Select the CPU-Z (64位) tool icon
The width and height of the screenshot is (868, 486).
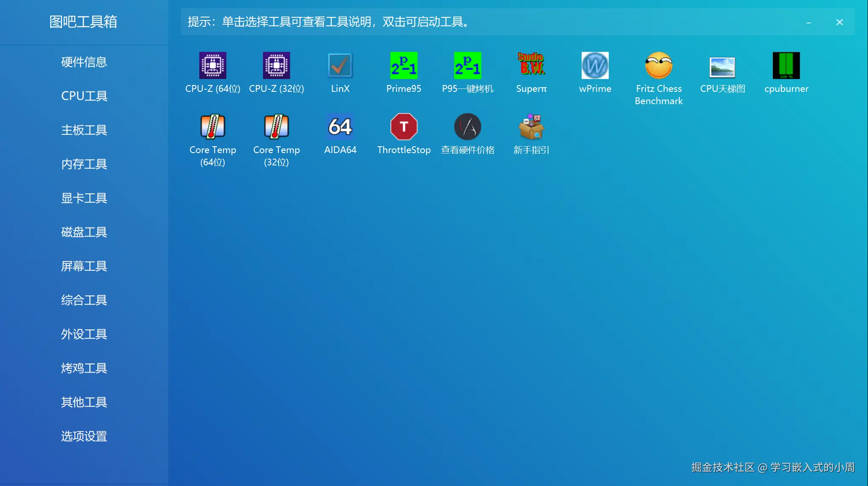[x=212, y=65]
